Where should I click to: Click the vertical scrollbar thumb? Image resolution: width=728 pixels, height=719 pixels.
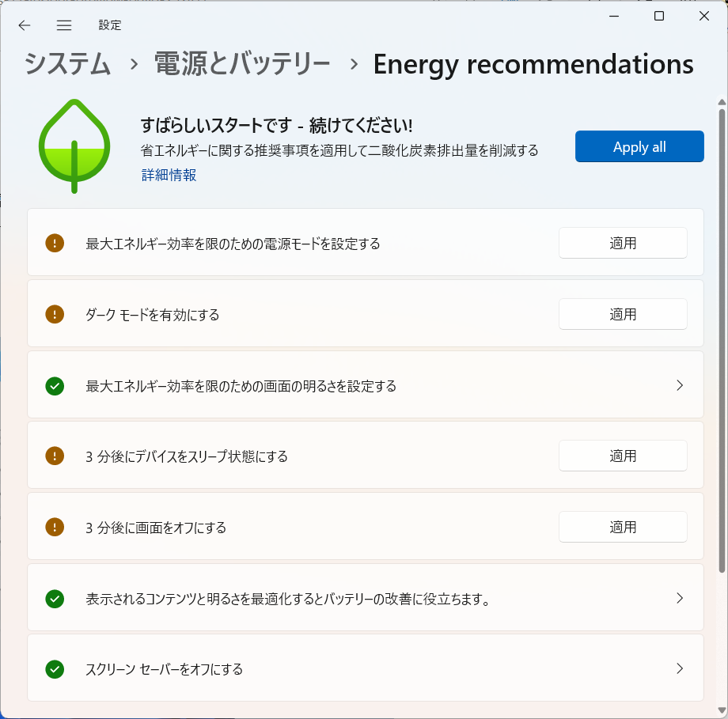tap(722, 341)
